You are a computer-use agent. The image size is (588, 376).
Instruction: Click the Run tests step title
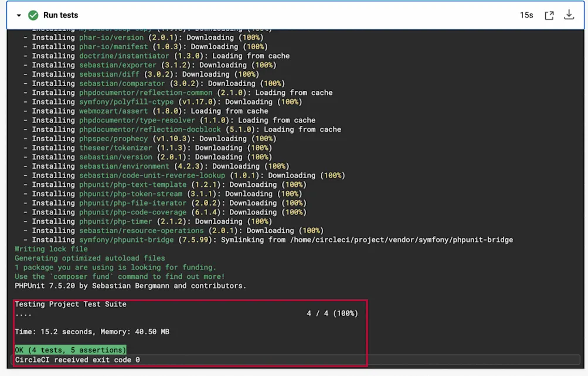[x=61, y=15]
